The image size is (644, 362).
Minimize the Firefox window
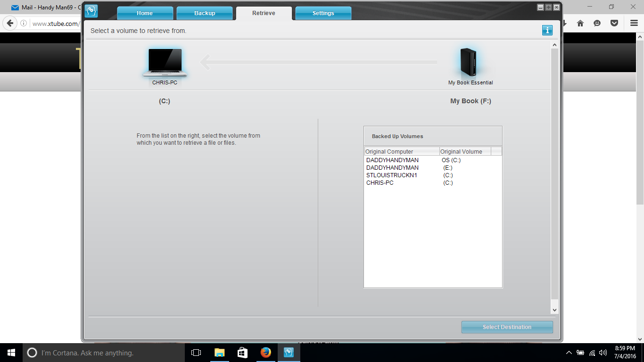590,7
